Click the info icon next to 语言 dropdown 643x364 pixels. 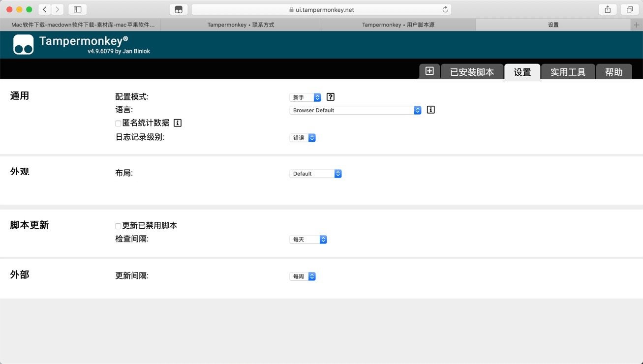(430, 110)
